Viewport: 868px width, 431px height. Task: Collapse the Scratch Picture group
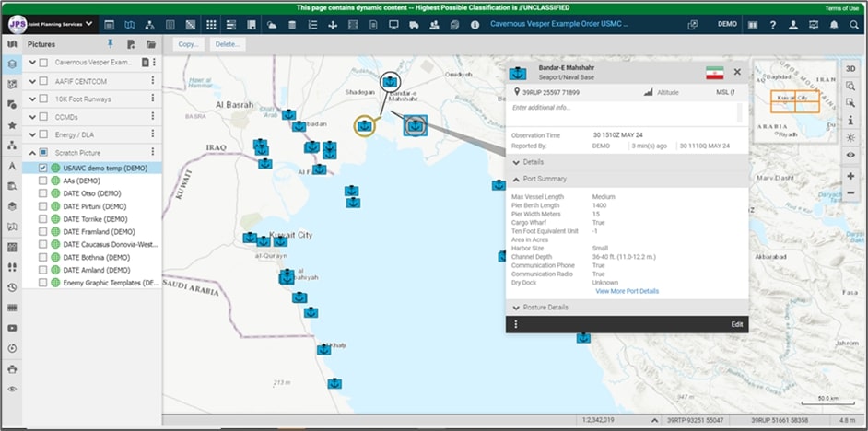[x=32, y=153]
